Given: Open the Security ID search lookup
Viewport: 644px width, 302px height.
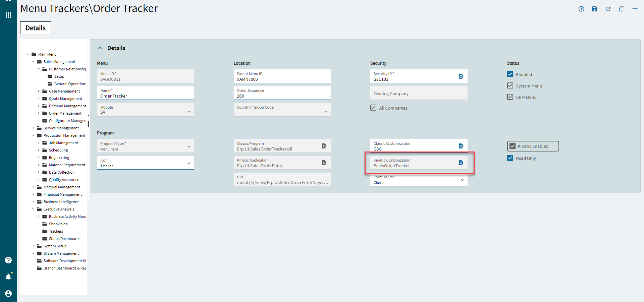Looking at the screenshot, I should [461, 76].
